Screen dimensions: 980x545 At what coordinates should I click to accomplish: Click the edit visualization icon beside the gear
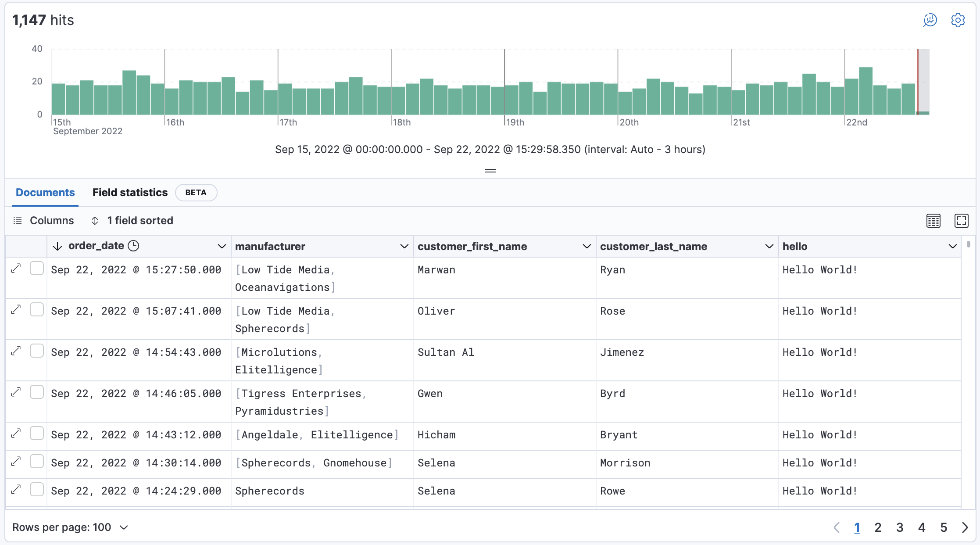[x=930, y=20]
